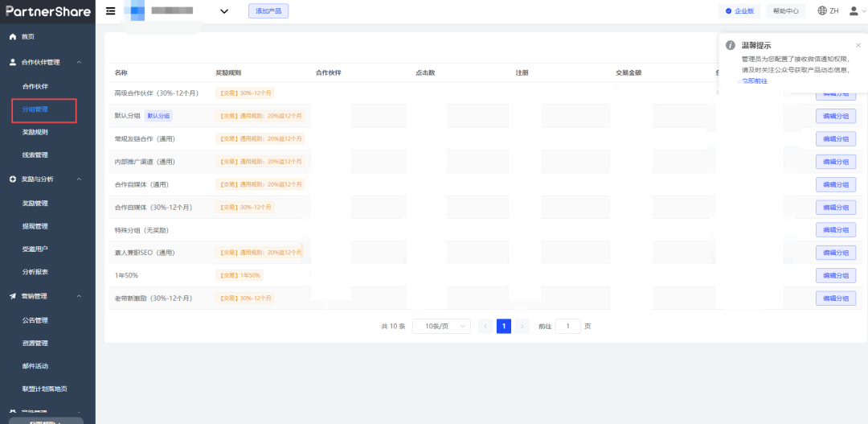Click the 添加产品 button
This screenshot has height=424, width=868.
coord(268,11)
